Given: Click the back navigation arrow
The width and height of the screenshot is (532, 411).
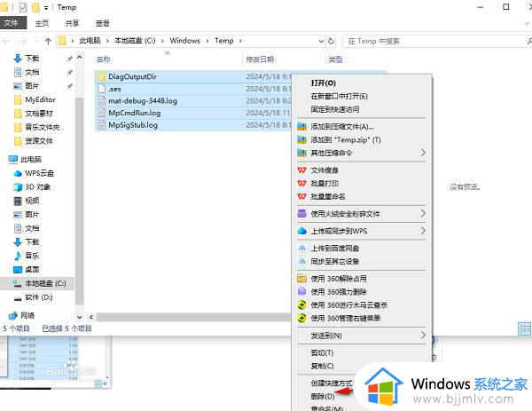Looking at the screenshot, I should click(x=6, y=42).
